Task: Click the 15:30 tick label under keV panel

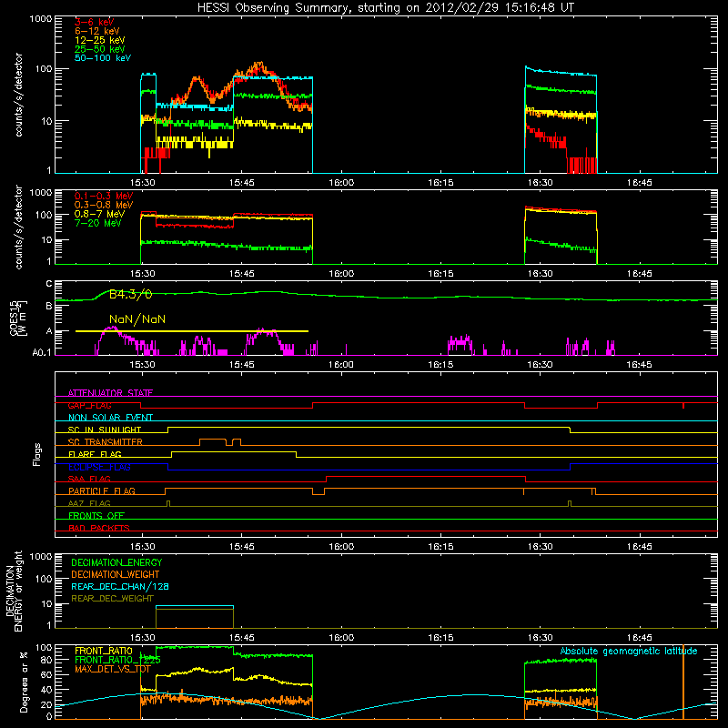Action: click(x=142, y=183)
